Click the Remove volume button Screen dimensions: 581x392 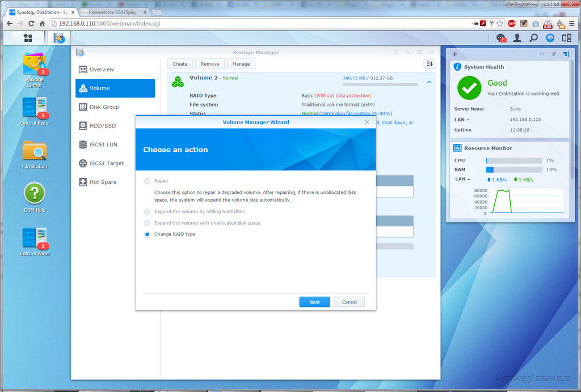click(x=210, y=64)
